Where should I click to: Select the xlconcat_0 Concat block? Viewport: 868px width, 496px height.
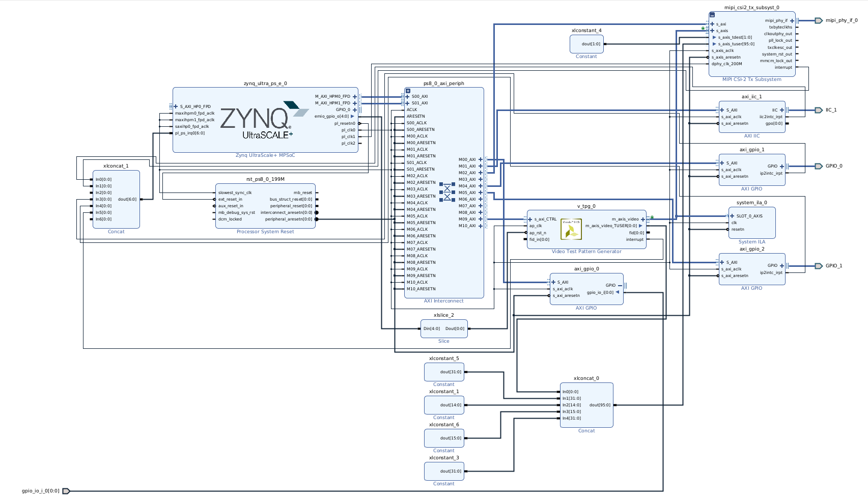click(586, 405)
